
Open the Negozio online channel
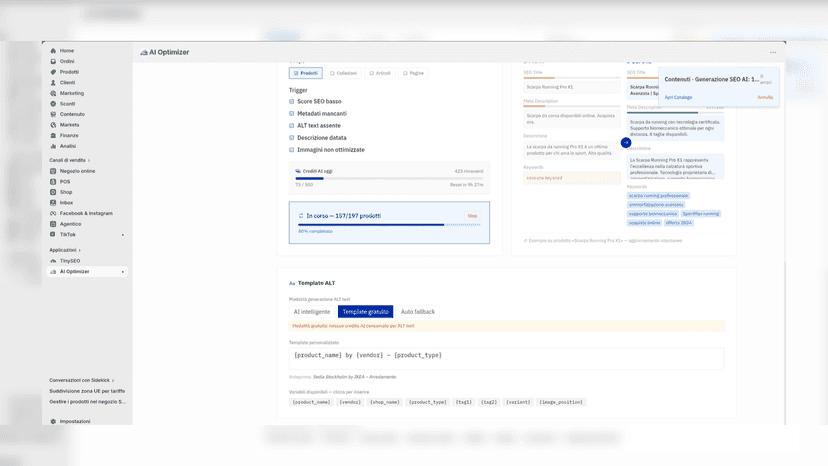[x=77, y=171]
